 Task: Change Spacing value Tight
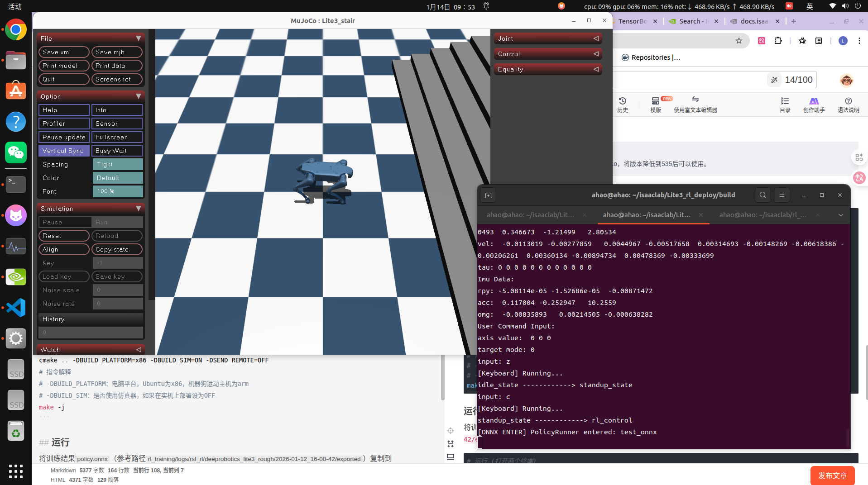(x=118, y=164)
